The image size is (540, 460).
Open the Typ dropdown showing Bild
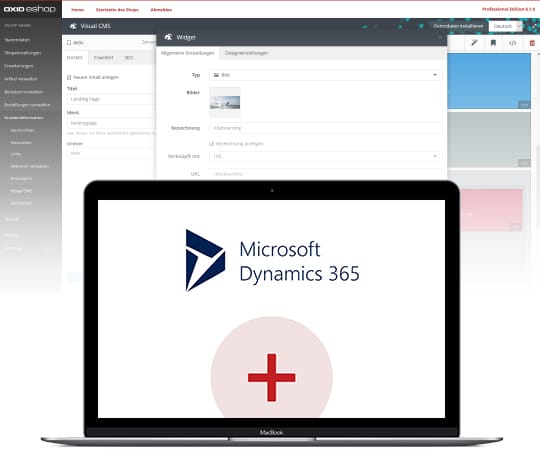[x=325, y=75]
